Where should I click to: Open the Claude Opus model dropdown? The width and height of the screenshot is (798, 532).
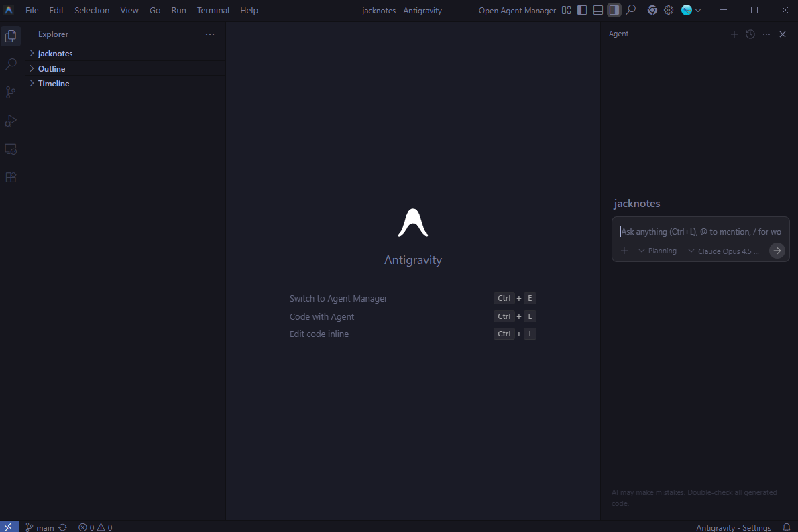click(x=724, y=251)
